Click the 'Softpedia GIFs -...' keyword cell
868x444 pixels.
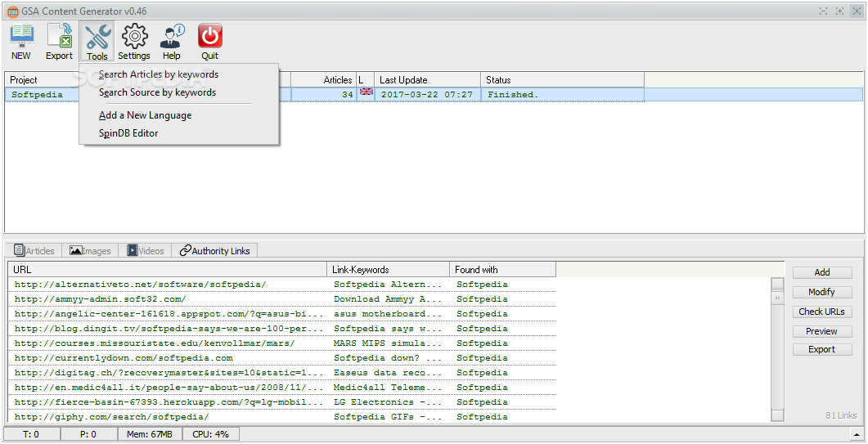pyautogui.click(x=388, y=417)
